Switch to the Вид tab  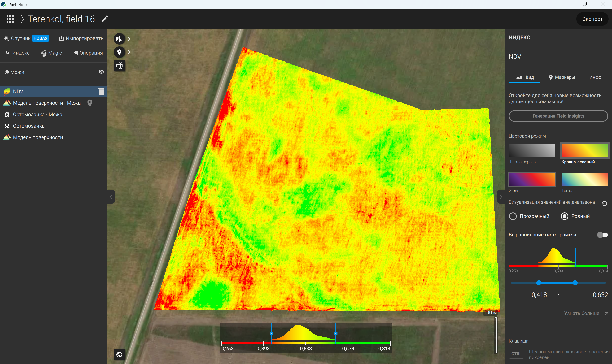point(525,77)
